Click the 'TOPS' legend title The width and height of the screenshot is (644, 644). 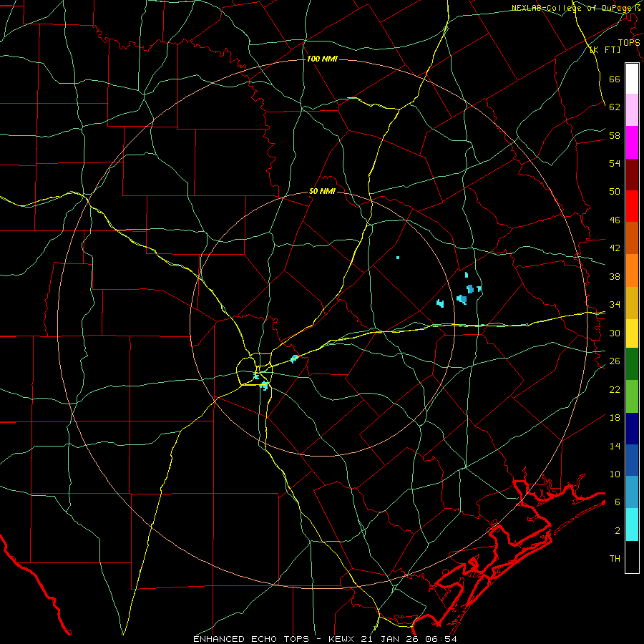tap(629, 43)
